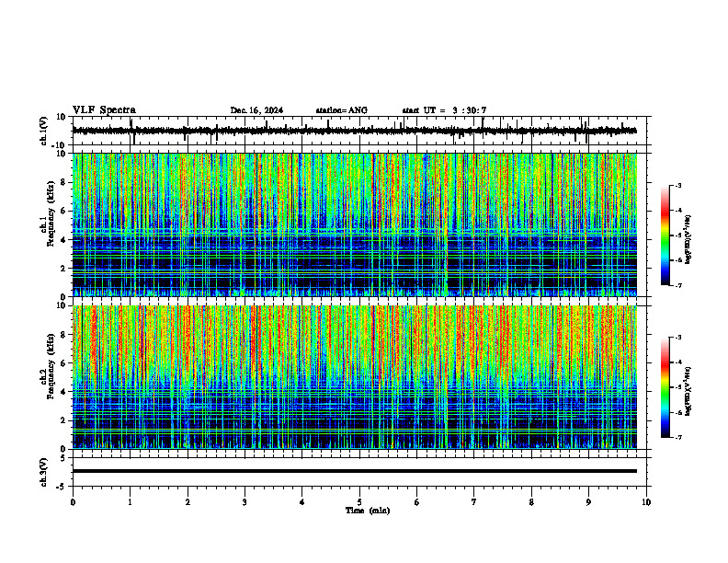Click the "Time (min)" x-axis label
Screen dimensions: 728x563
coord(368,511)
